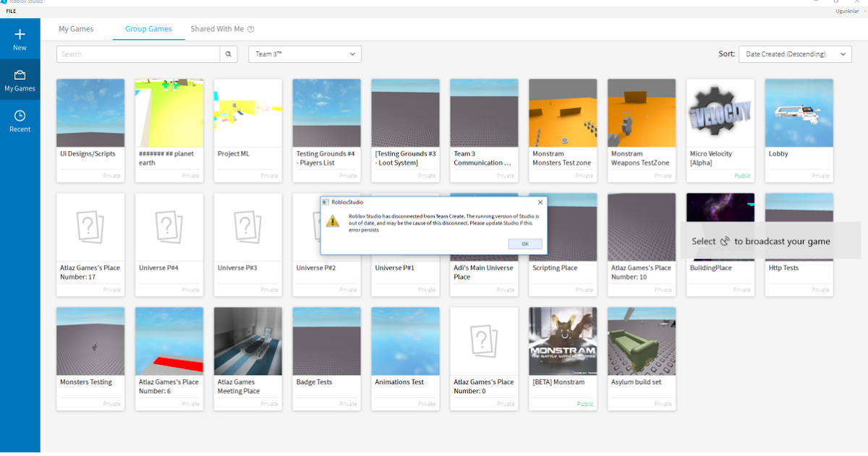The width and height of the screenshot is (868, 456).
Task: Click the help icon beside Shared With Me
Action: [x=251, y=30]
